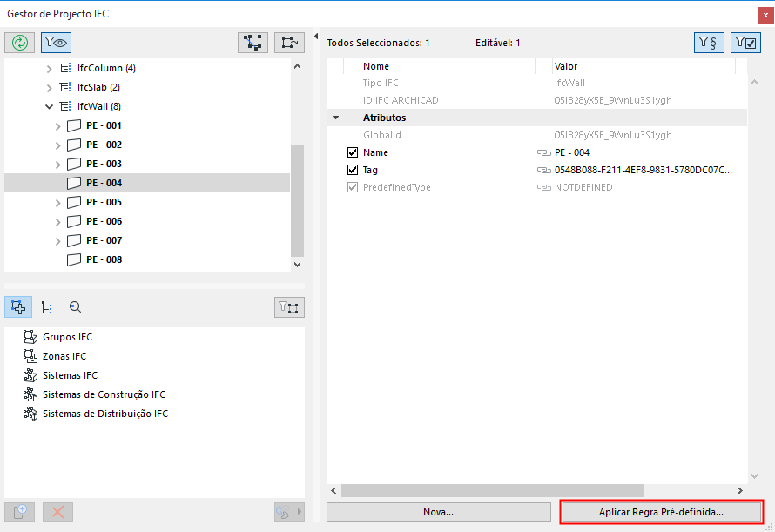Click the Nova... button

438,512
